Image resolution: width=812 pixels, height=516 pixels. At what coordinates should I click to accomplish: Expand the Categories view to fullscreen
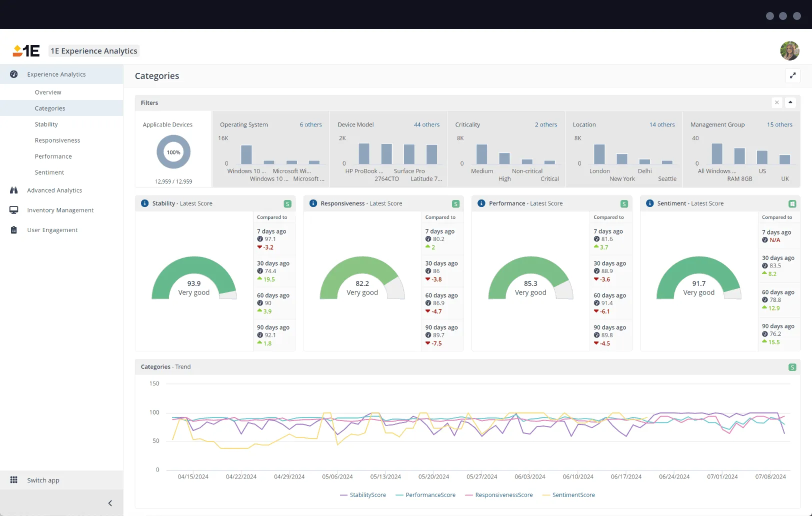click(x=792, y=75)
